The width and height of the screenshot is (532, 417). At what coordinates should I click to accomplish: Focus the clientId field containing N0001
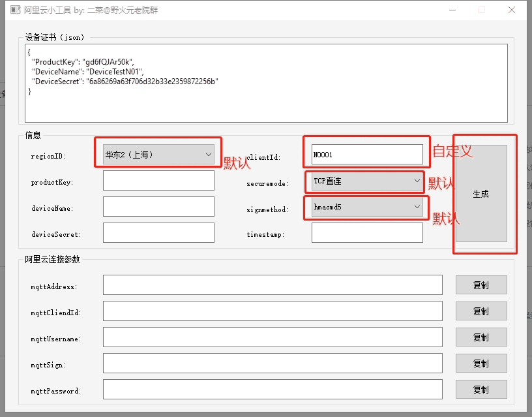pos(367,155)
